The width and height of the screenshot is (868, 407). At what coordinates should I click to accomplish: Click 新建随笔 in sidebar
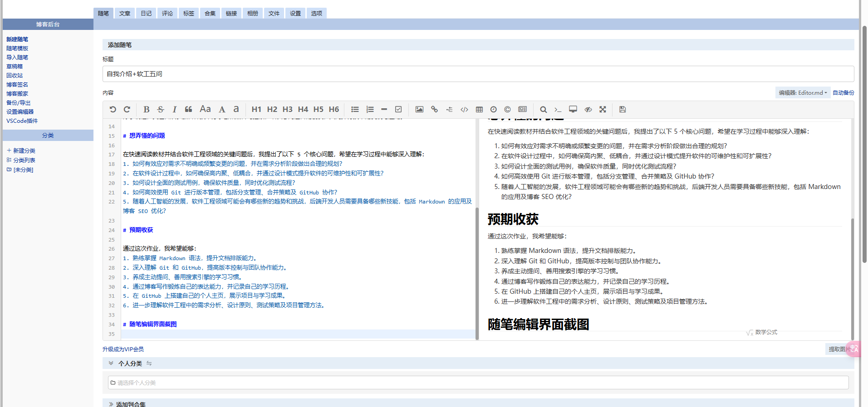[17, 39]
